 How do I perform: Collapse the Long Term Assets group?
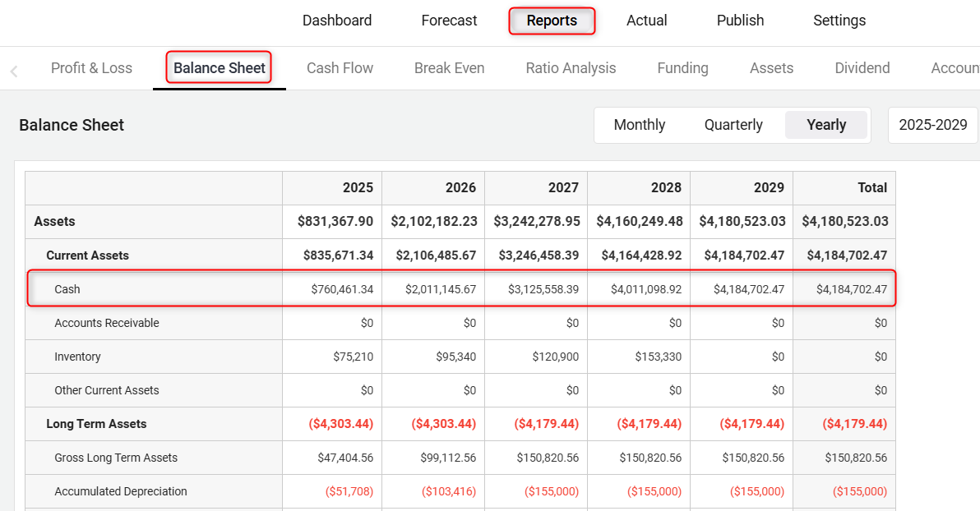(x=96, y=424)
